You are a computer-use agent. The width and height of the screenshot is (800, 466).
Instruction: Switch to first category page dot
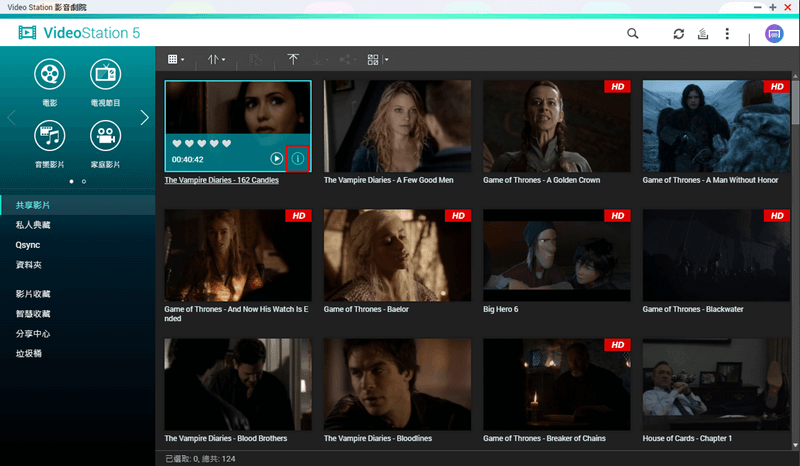coord(71,182)
